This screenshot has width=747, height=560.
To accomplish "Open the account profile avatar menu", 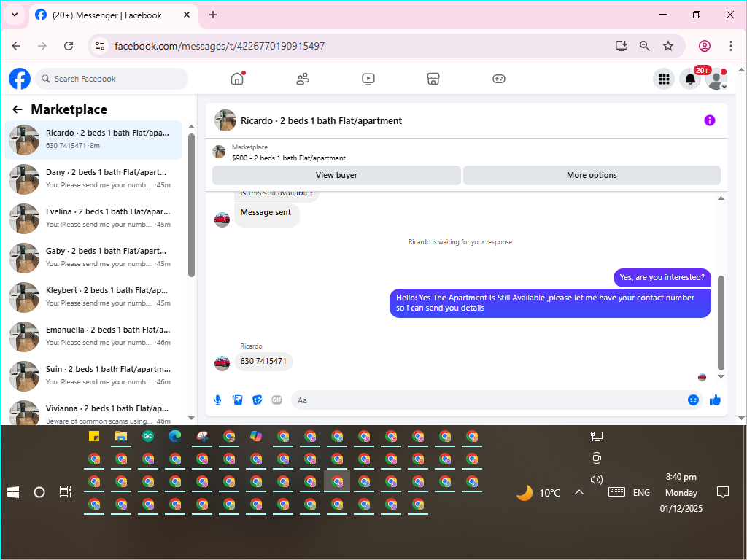I will click(716, 79).
